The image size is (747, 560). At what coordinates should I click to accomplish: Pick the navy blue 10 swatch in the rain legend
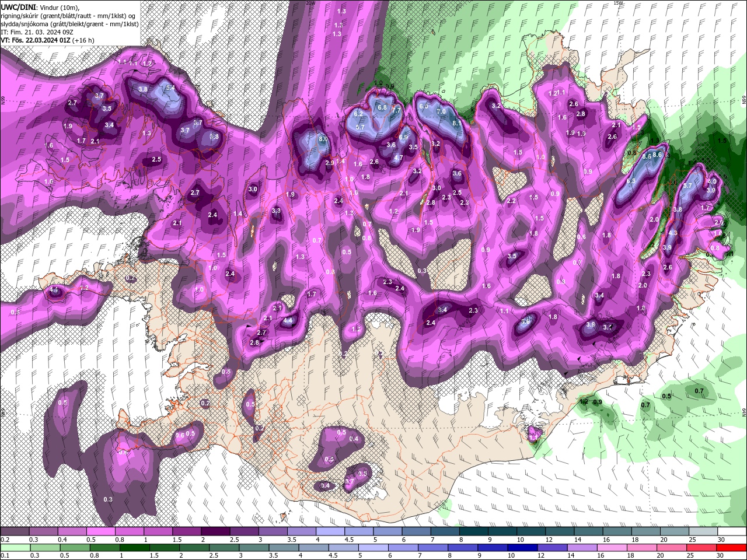tap(522, 548)
